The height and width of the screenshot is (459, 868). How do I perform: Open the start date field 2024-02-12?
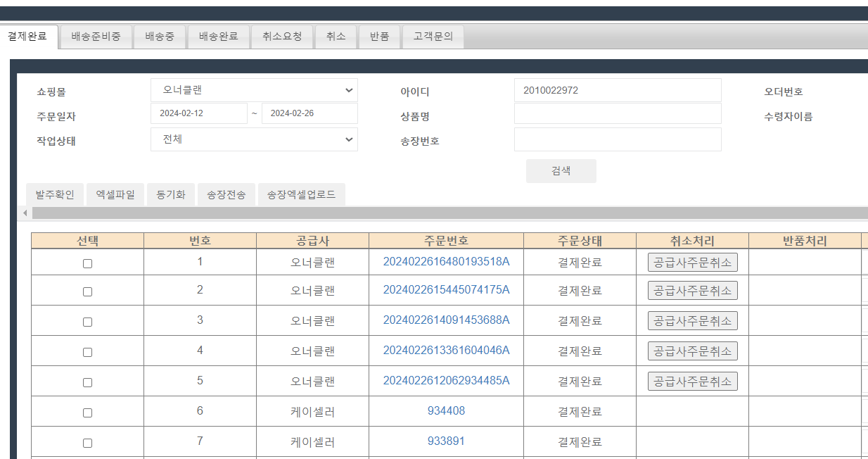tap(198, 113)
